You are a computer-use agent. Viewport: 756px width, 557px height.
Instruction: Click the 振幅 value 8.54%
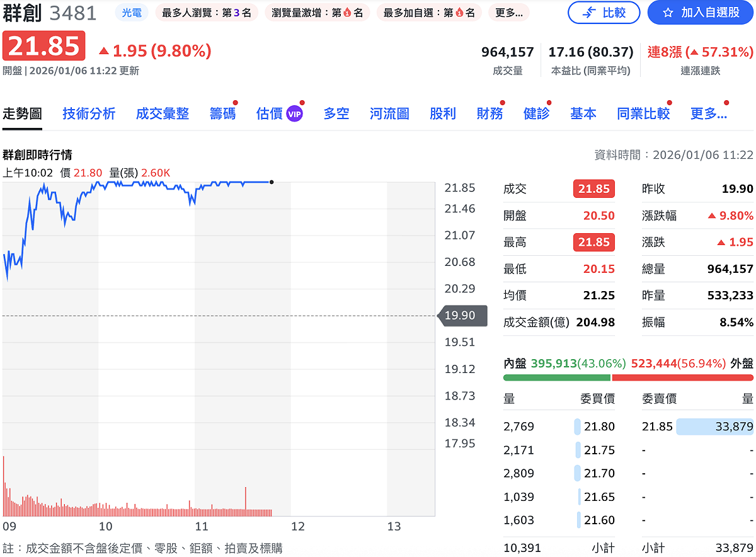pyautogui.click(x=736, y=322)
